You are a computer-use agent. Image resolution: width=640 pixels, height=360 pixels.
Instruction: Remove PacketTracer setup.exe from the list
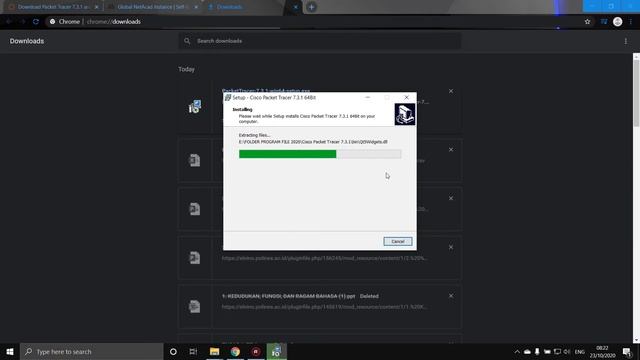point(451,91)
